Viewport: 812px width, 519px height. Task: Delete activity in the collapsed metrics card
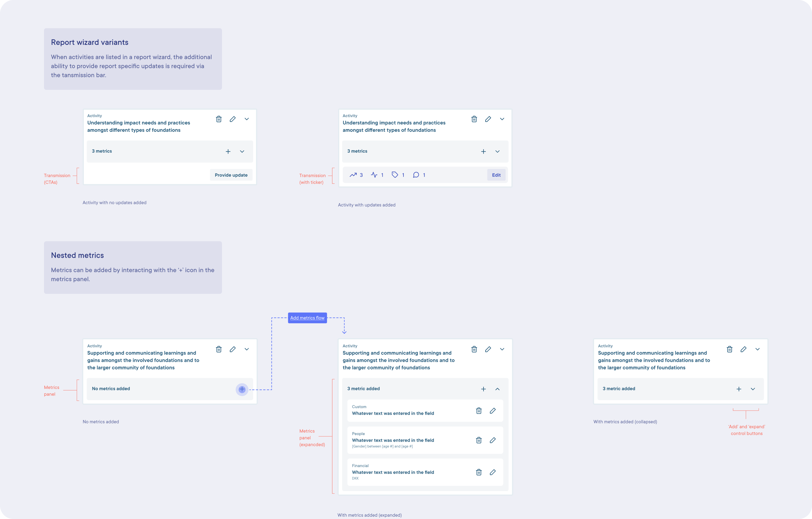tap(729, 349)
